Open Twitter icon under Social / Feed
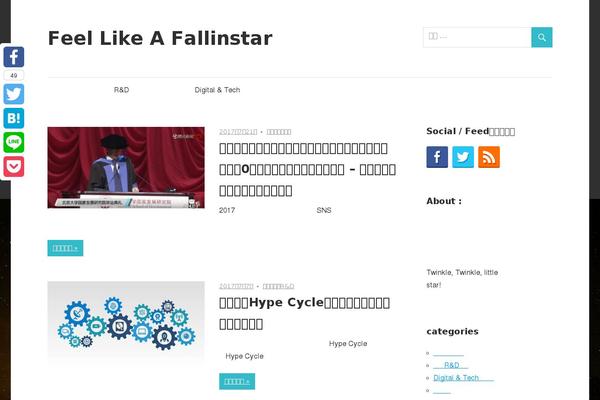600x400 pixels. 463,157
